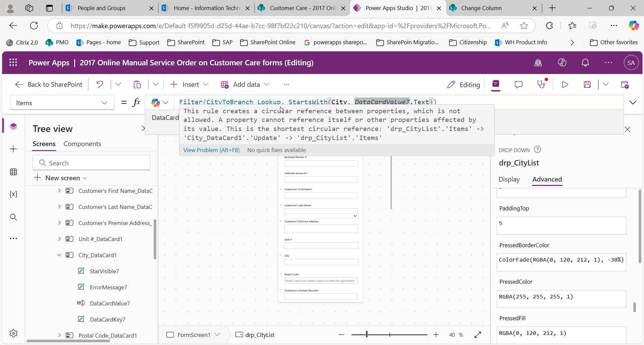Screen dimensions: 644x345
Task: Save the app using the disk icon
Action: coord(588,84)
